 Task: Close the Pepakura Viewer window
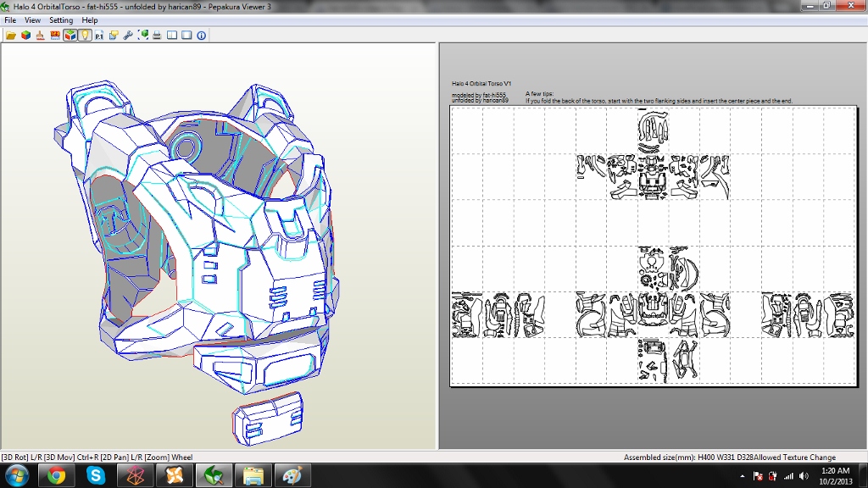coord(851,6)
